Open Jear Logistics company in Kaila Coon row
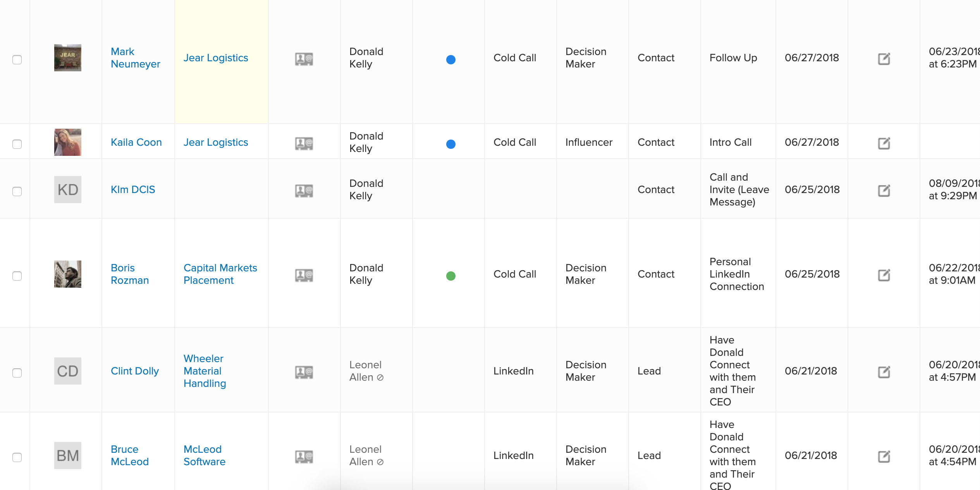Screen dimensions: 980x490 [x=216, y=142]
